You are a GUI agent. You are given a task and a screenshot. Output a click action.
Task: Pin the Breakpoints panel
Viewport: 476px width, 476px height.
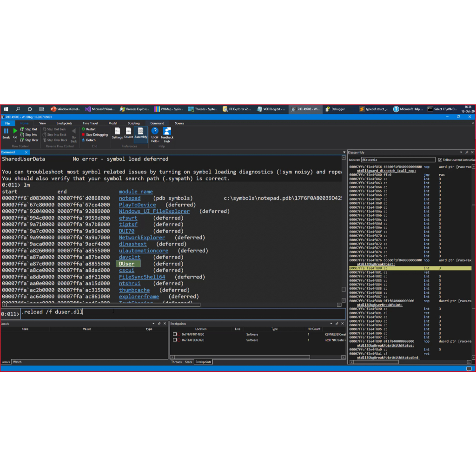coord(337,324)
